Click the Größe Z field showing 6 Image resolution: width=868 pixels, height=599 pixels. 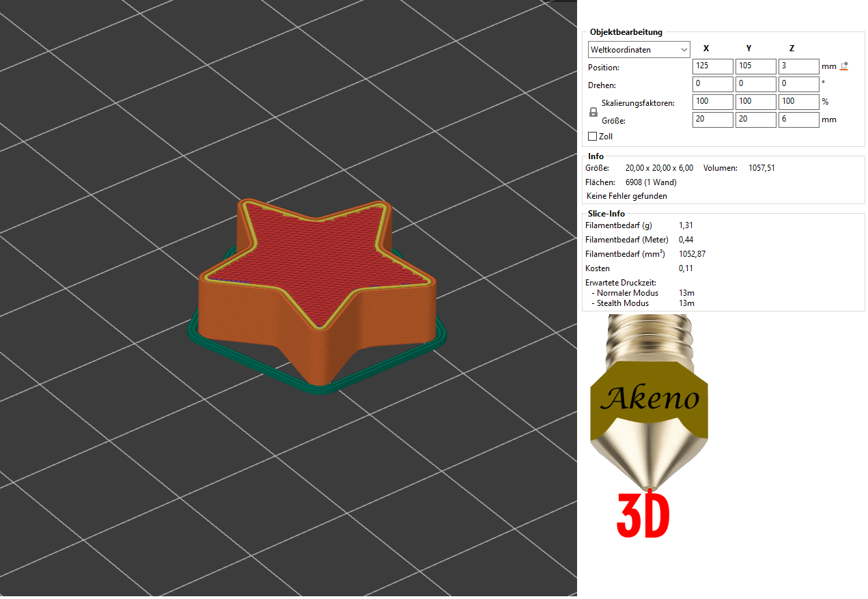click(798, 120)
